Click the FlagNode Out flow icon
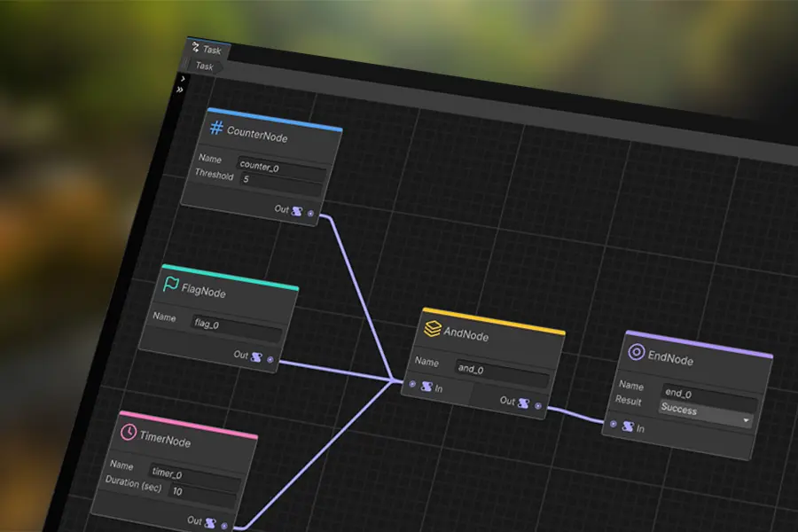Screen dimensions: 798x532 pos(256,357)
